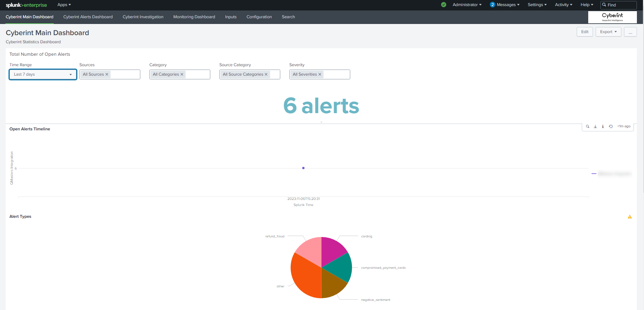The height and width of the screenshot is (310, 644).
Task: Remove the All Categories filter token
Action: point(182,74)
